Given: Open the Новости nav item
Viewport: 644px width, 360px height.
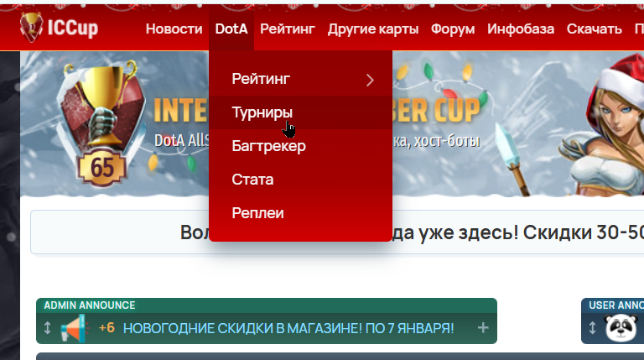Looking at the screenshot, I should 174,29.
